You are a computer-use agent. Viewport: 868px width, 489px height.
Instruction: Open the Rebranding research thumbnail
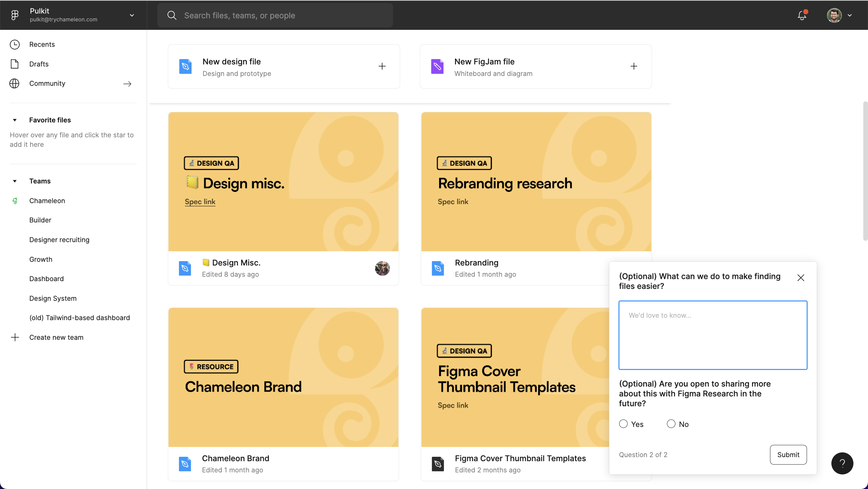click(x=536, y=182)
